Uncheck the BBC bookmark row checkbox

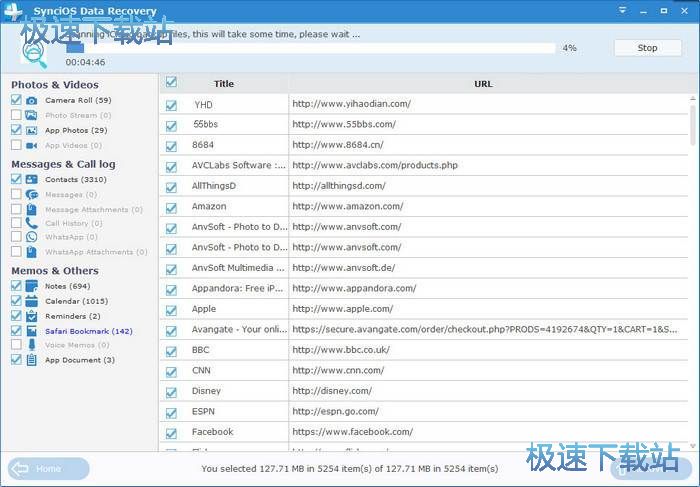click(x=171, y=351)
